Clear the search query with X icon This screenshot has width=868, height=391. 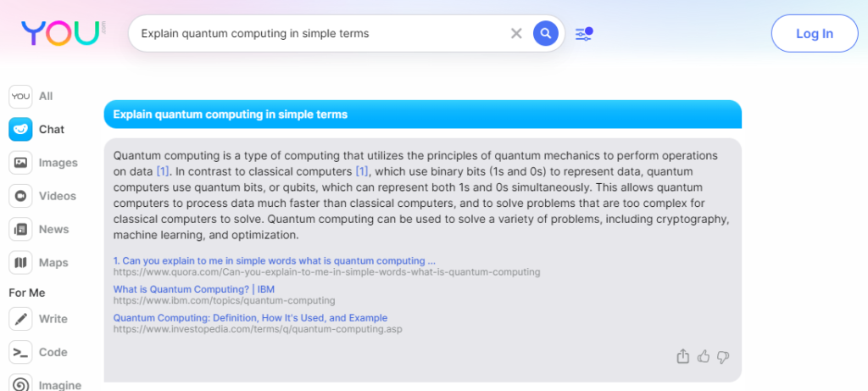coord(516,34)
